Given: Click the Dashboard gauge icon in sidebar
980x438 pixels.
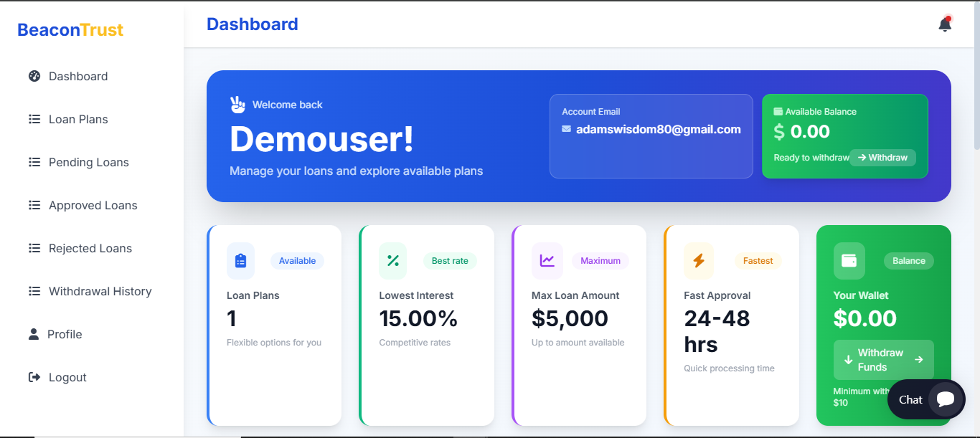Looking at the screenshot, I should tap(34, 76).
